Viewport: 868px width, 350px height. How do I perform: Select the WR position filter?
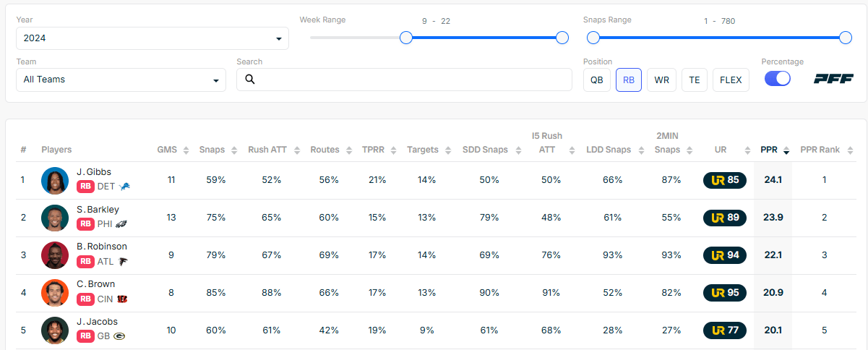(x=661, y=80)
